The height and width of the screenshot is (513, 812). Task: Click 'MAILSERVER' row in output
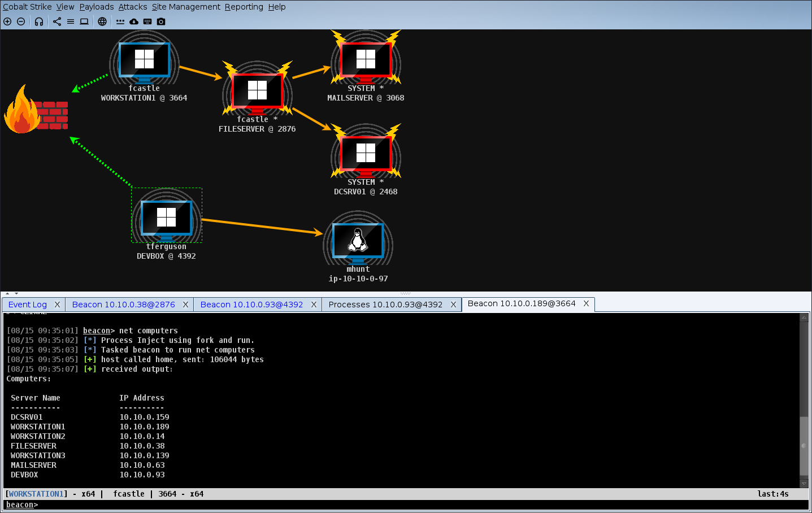click(x=88, y=465)
